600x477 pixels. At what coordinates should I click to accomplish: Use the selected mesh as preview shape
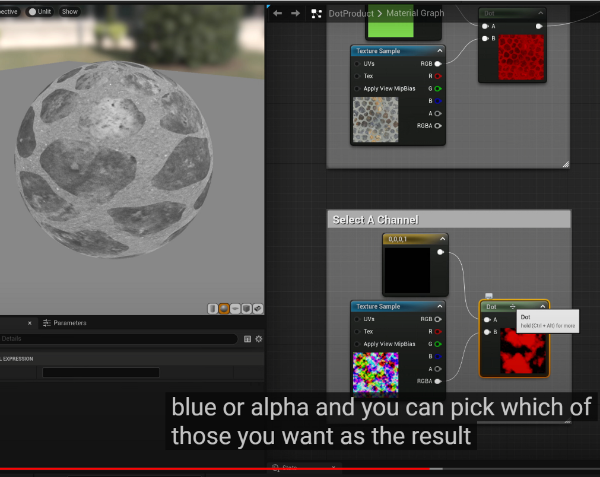pyautogui.click(x=258, y=308)
